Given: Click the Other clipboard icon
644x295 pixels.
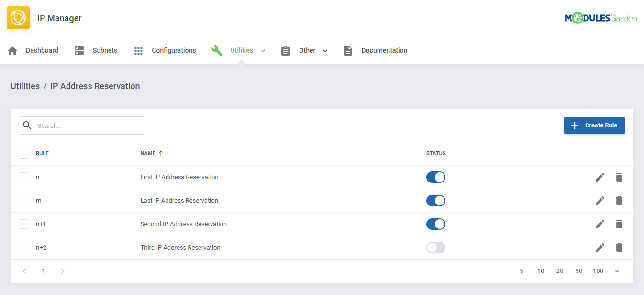Looking at the screenshot, I should pyautogui.click(x=286, y=50).
